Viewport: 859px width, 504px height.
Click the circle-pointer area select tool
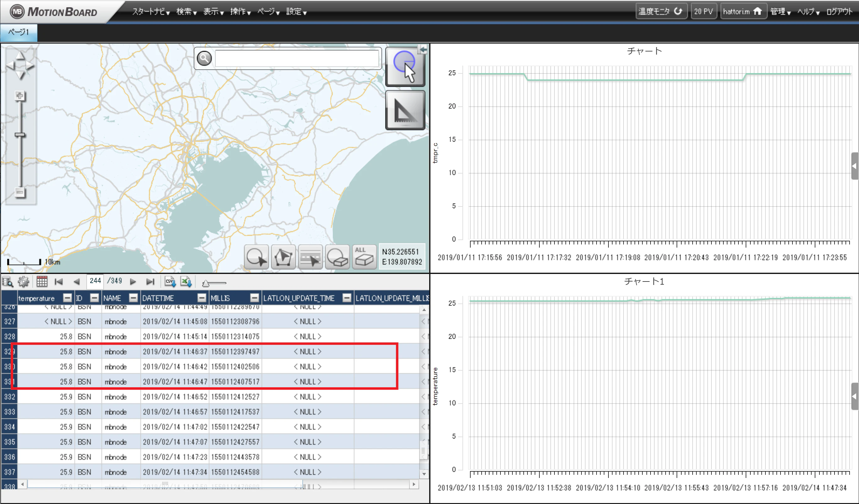click(x=256, y=257)
